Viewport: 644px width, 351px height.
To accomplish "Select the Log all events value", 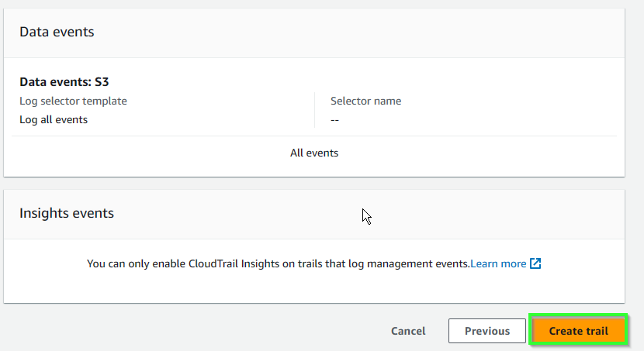I will pos(54,120).
